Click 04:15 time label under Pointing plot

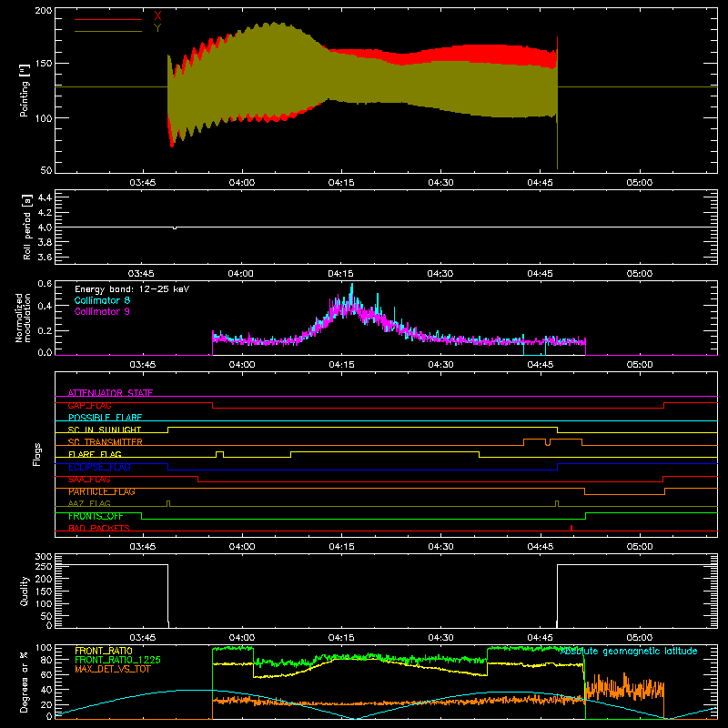pos(341,183)
